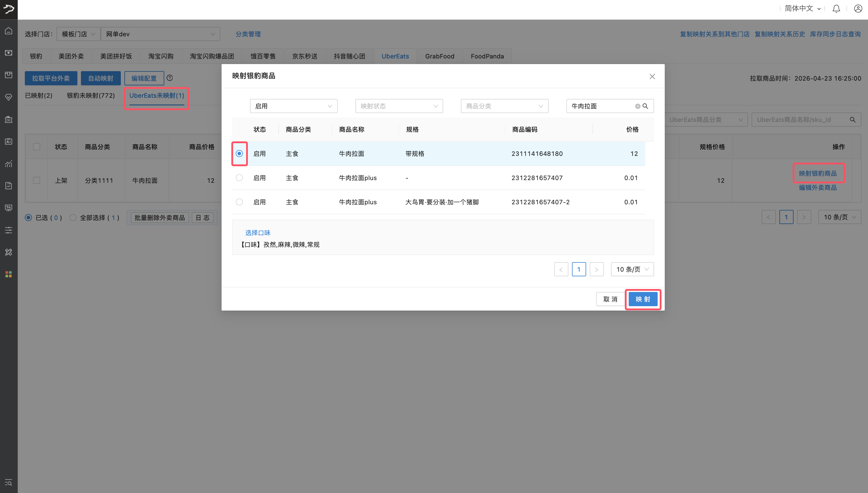Open the UberEats商品分类 dropdown

pos(706,120)
